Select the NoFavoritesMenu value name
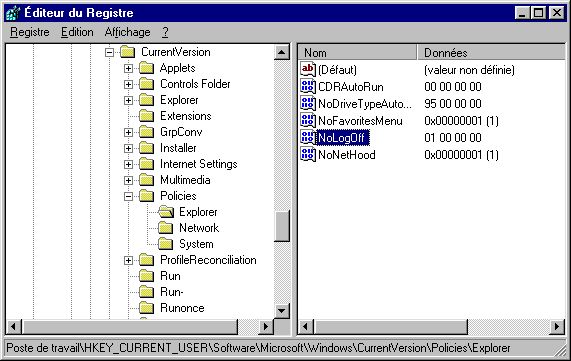This screenshot has width=571, height=361. 360,121
